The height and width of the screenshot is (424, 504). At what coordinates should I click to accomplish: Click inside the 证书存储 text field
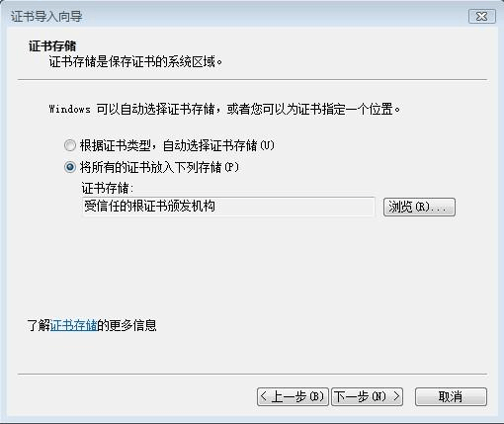tap(228, 207)
